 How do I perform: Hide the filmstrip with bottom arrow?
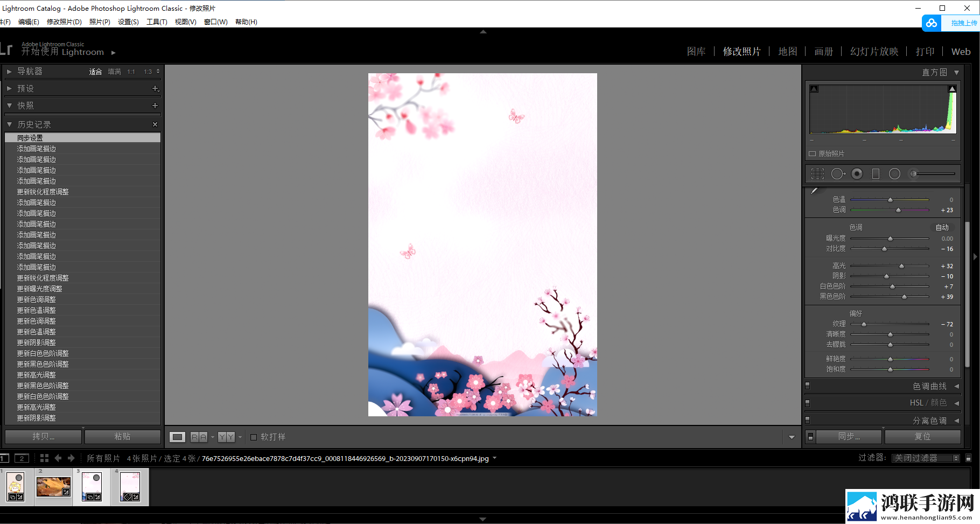482,519
